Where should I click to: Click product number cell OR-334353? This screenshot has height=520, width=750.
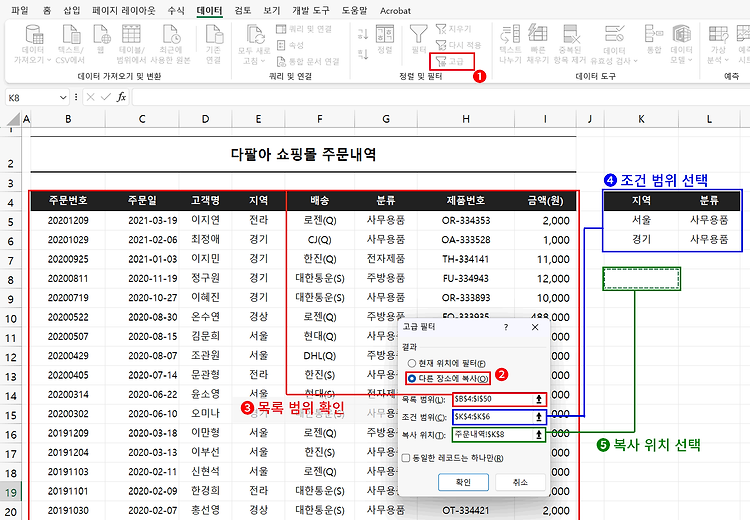[465, 221]
